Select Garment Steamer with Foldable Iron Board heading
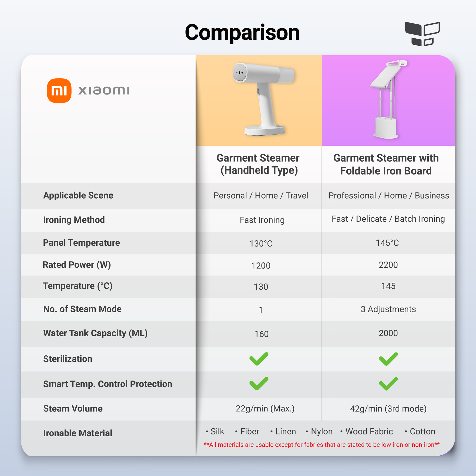 tap(386, 164)
